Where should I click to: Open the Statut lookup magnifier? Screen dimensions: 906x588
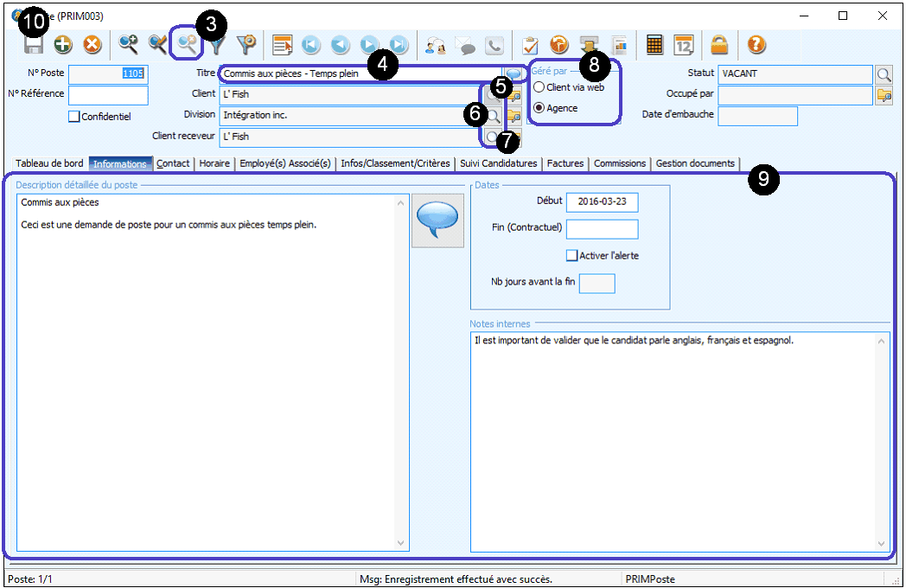(884, 74)
